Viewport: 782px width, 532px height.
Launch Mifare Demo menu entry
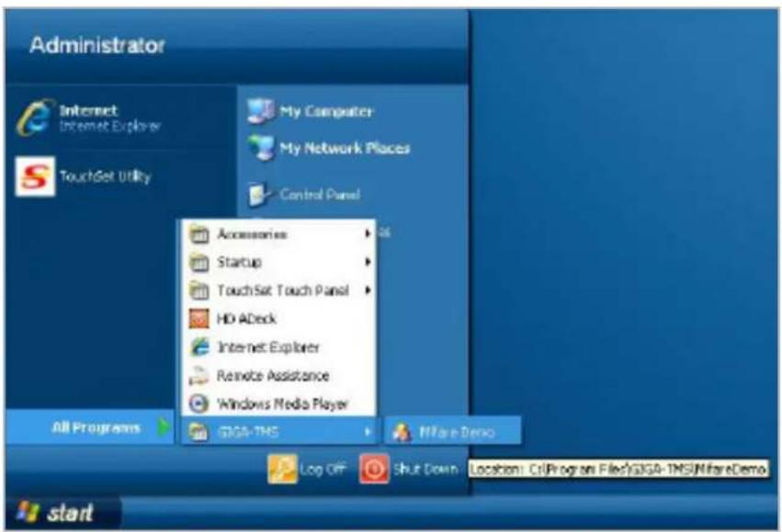point(453,432)
